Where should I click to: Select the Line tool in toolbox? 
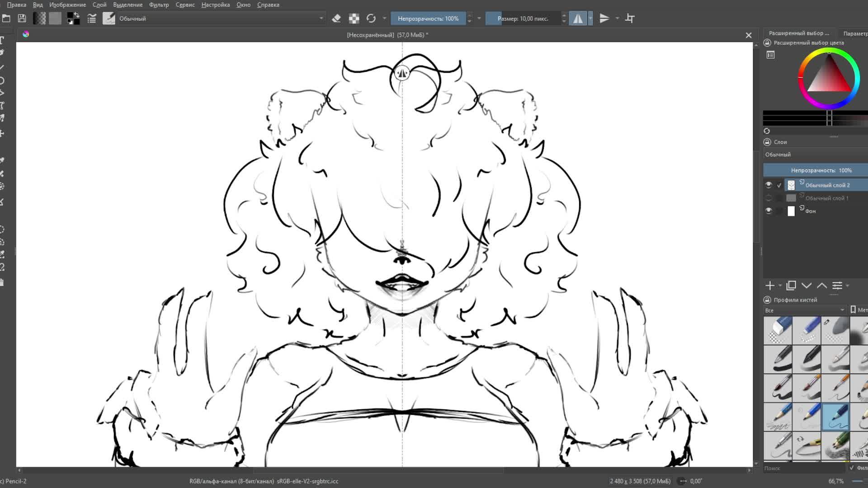pos(2,67)
